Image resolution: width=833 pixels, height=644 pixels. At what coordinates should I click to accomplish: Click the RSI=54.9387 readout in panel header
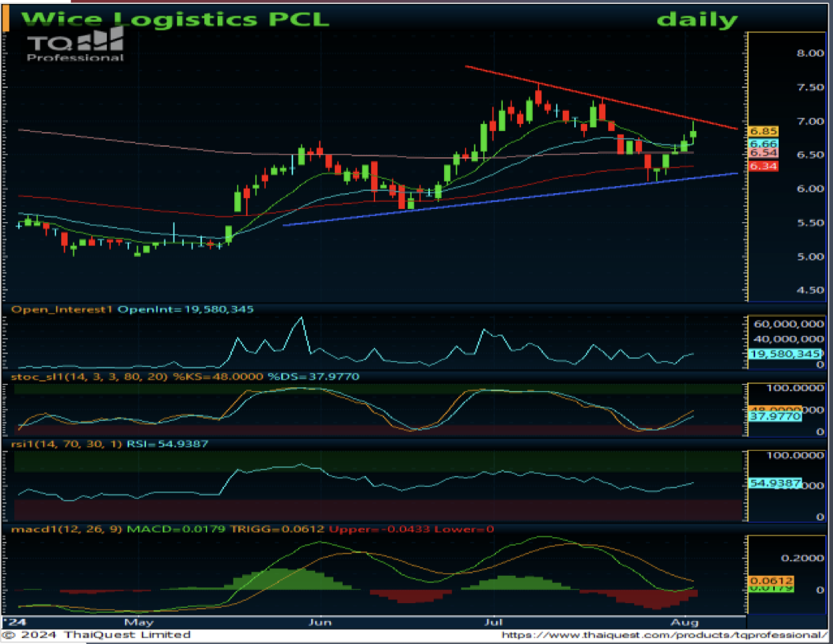(x=167, y=444)
